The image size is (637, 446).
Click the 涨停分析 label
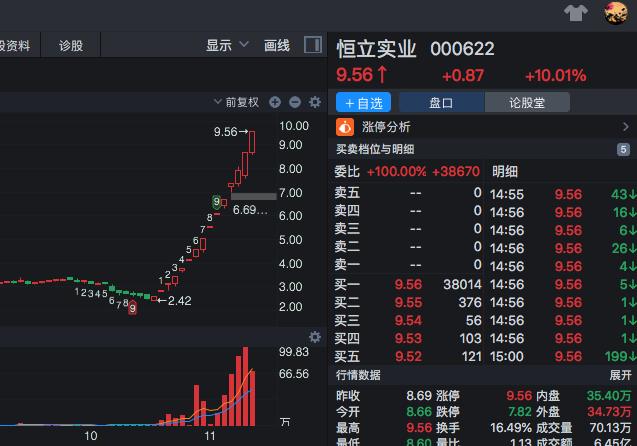(386, 127)
